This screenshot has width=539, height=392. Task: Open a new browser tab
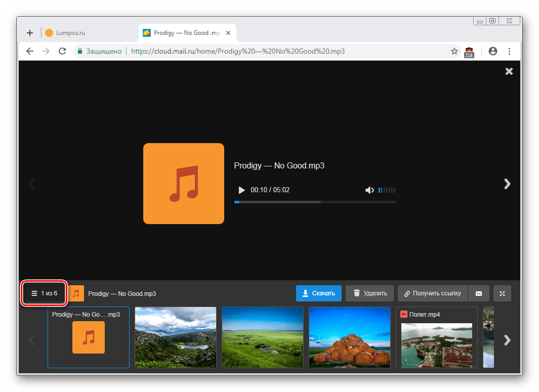pyautogui.click(x=30, y=33)
